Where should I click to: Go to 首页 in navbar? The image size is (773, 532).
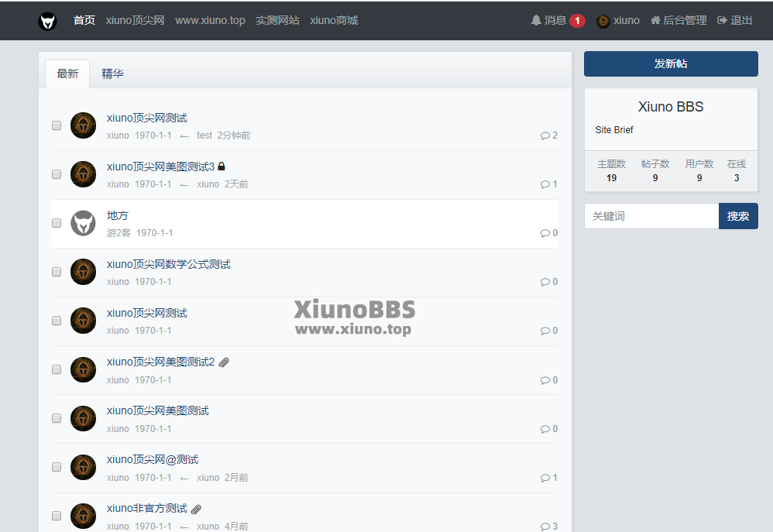[x=84, y=20]
